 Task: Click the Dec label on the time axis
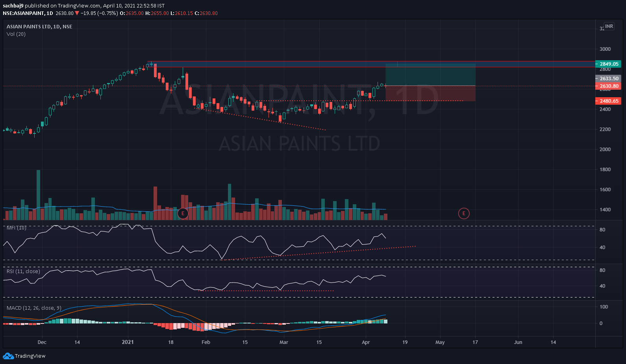coord(42,342)
